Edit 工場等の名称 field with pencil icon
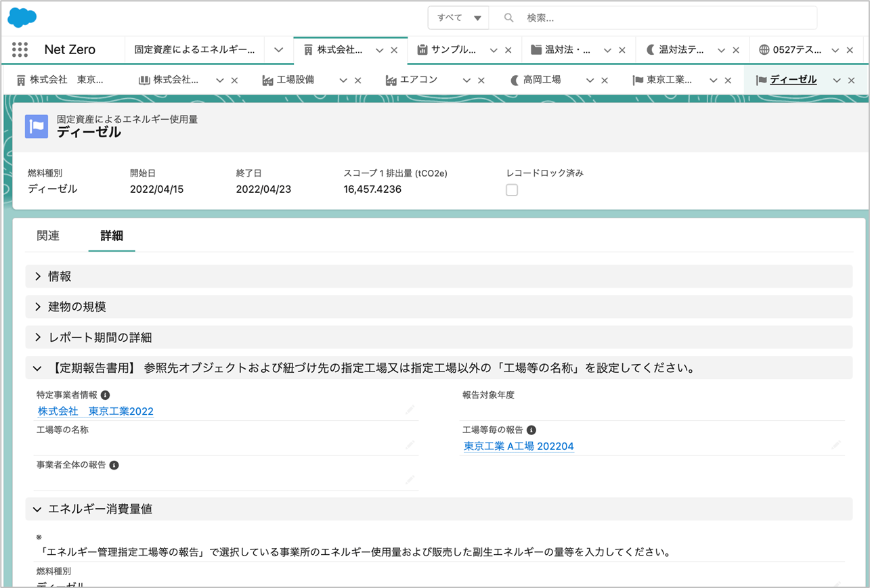 click(410, 445)
